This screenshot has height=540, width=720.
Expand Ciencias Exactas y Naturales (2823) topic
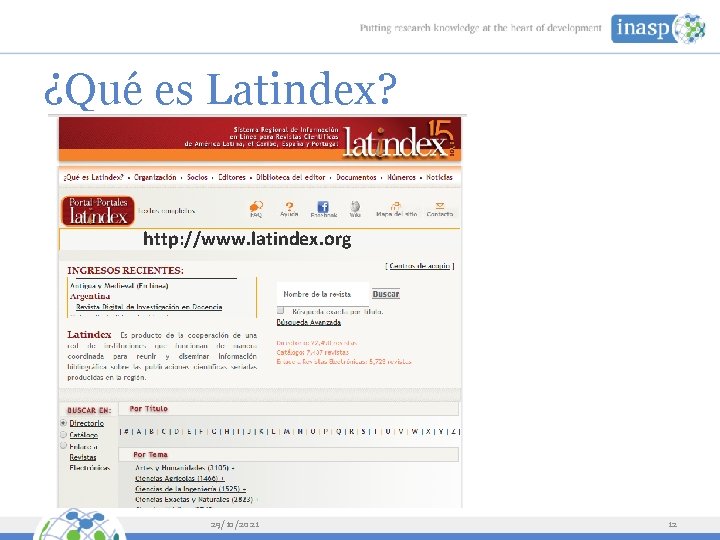pyautogui.click(x=197, y=499)
